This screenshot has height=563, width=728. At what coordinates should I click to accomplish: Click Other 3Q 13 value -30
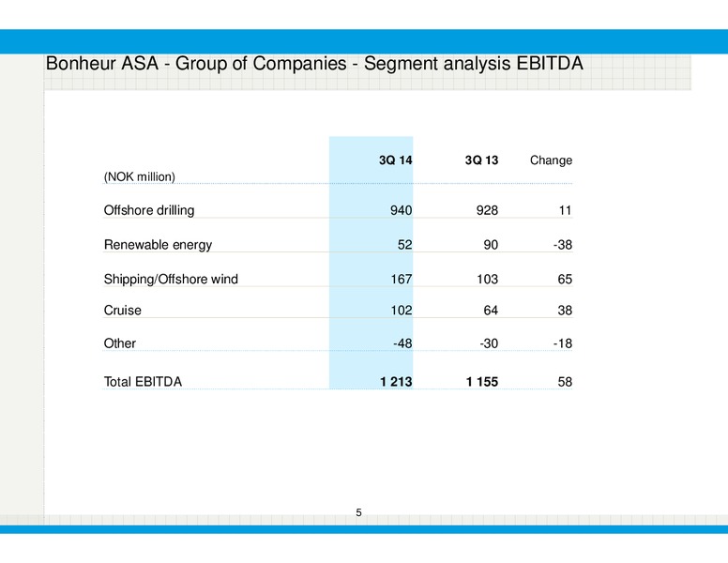(489, 343)
